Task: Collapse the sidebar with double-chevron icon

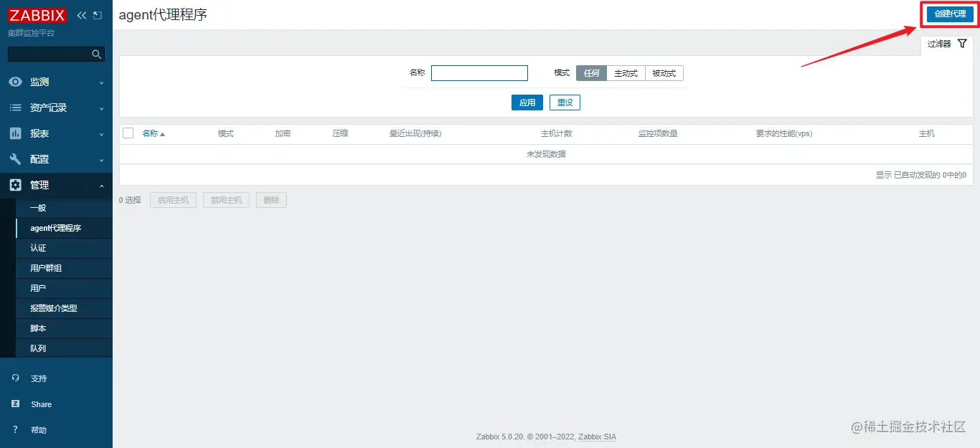Action: (x=82, y=15)
